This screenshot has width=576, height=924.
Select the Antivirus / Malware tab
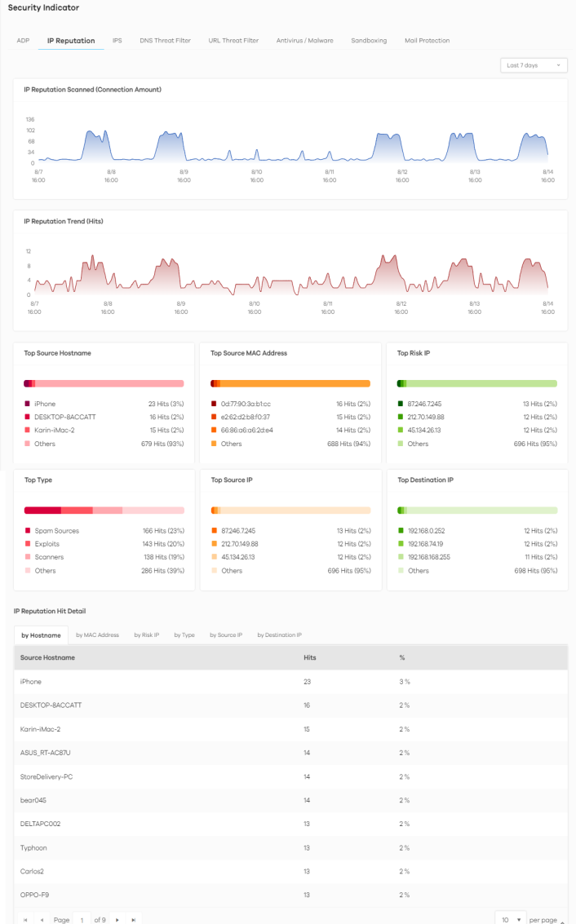304,40
